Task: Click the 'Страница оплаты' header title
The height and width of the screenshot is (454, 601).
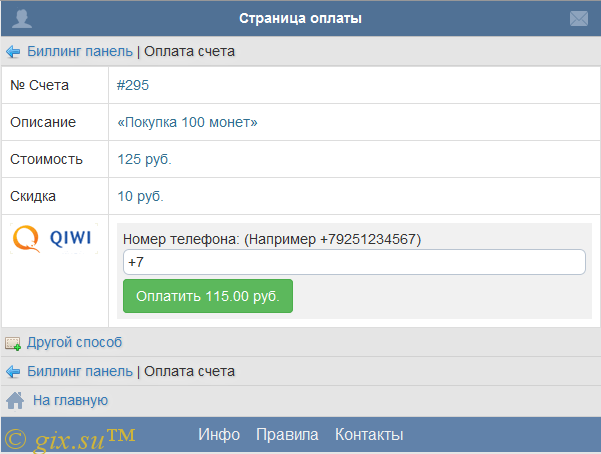Action: [x=300, y=18]
